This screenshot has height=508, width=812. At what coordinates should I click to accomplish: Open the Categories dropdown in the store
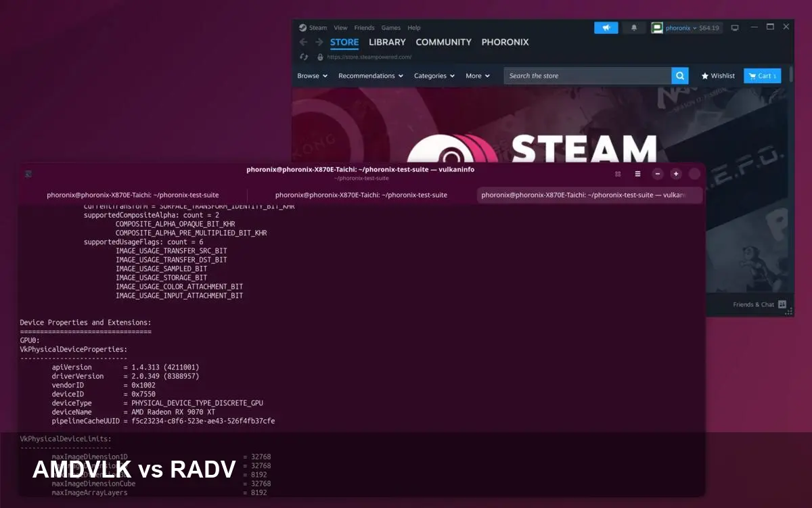click(x=434, y=76)
